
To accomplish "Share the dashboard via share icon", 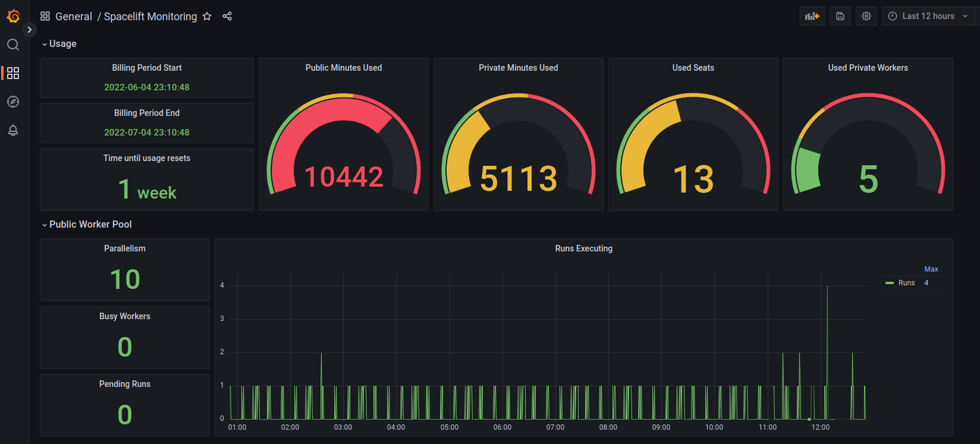I will (227, 16).
